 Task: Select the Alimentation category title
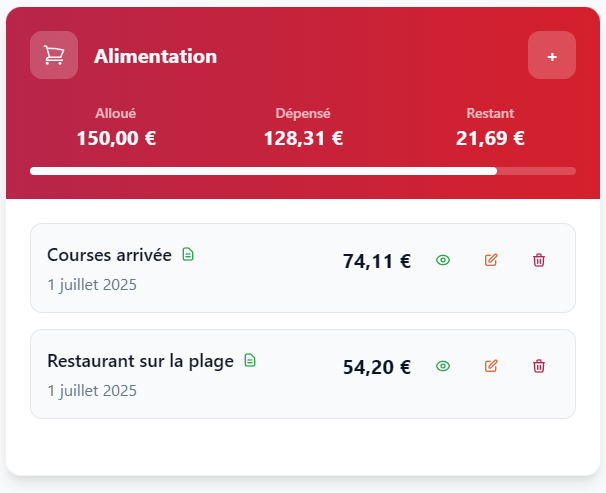coord(155,56)
